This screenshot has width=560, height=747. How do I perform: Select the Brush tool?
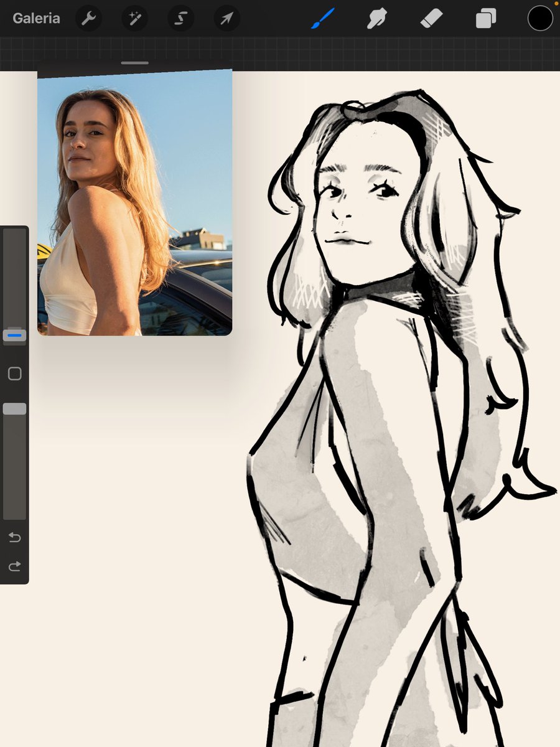[x=322, y=19]
